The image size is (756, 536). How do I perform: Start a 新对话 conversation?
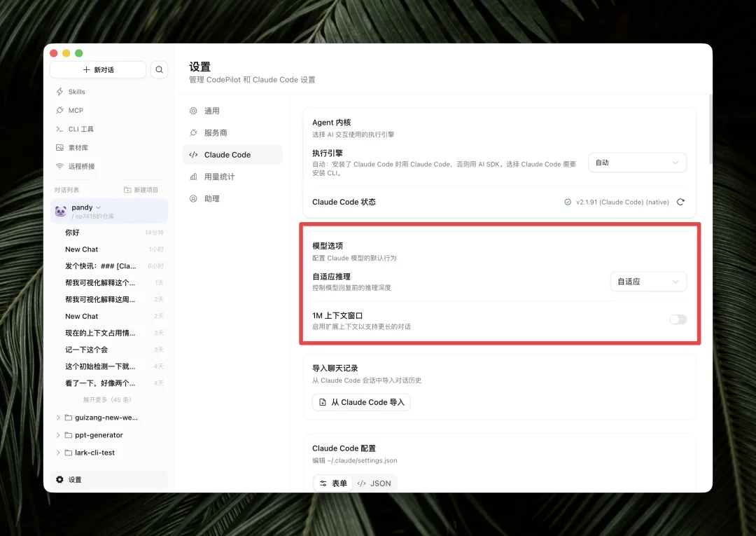pyautogui.click(x=98, y=69)
